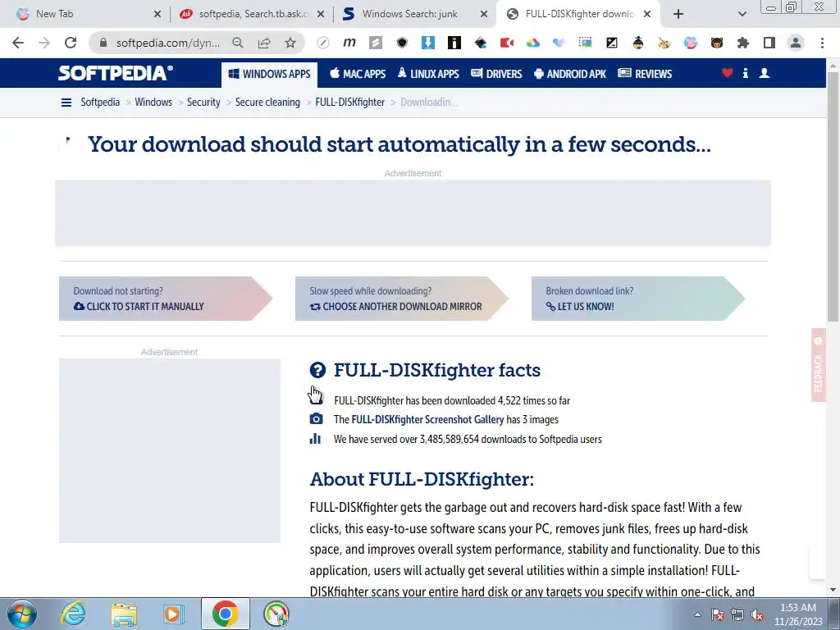Toggle the browser side panel
This screenshot has height=630, width=840.
point(769,43)
